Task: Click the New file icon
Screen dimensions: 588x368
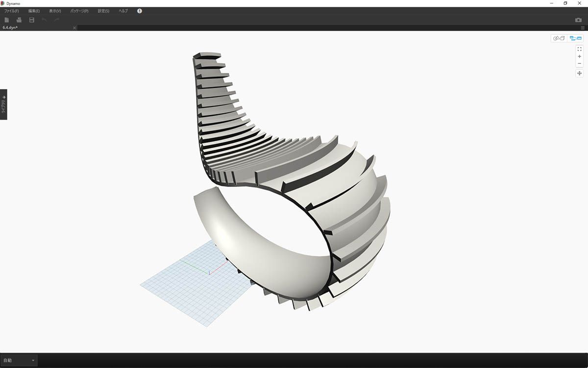Action: tap(7, 20)
